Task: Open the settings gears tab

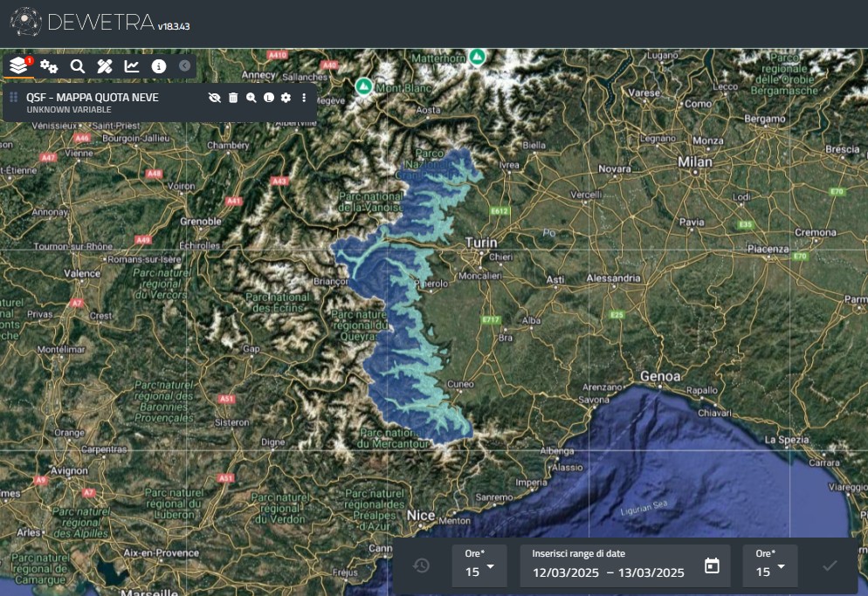Action: (x=49, y=66)
